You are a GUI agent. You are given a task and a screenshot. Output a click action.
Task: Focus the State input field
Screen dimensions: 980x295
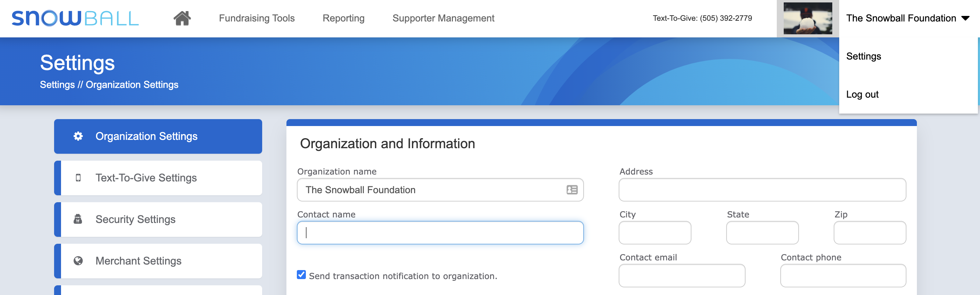(762, 233)
